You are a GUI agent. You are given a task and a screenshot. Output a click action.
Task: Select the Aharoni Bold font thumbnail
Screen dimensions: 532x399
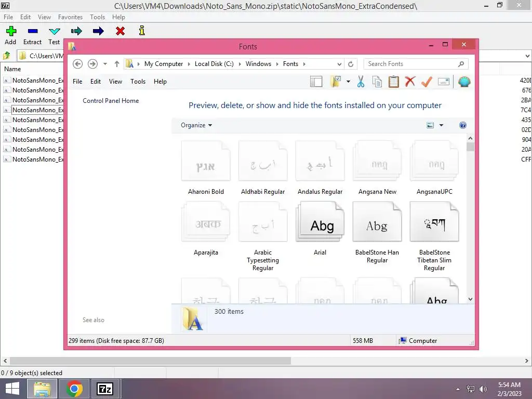(x=206, y=161)
